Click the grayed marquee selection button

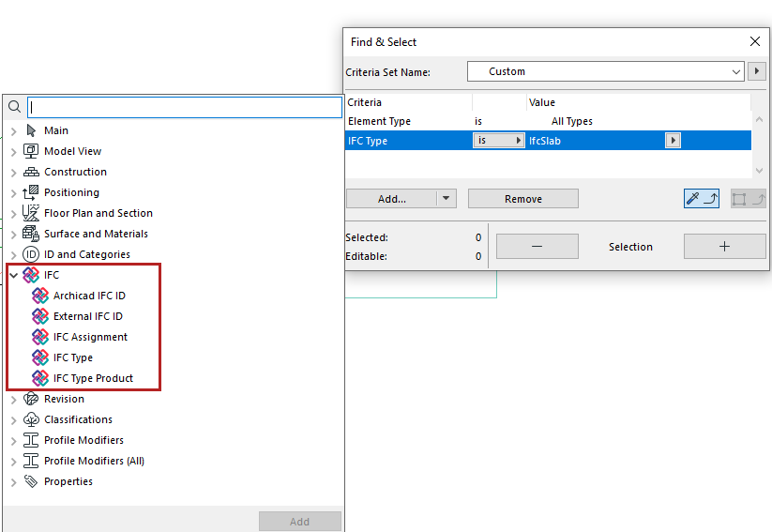pos(748,199)
